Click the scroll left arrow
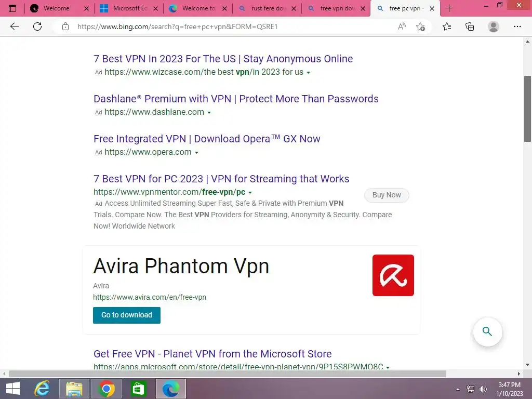This screenshot has width=532, height=399. [4, 374]
